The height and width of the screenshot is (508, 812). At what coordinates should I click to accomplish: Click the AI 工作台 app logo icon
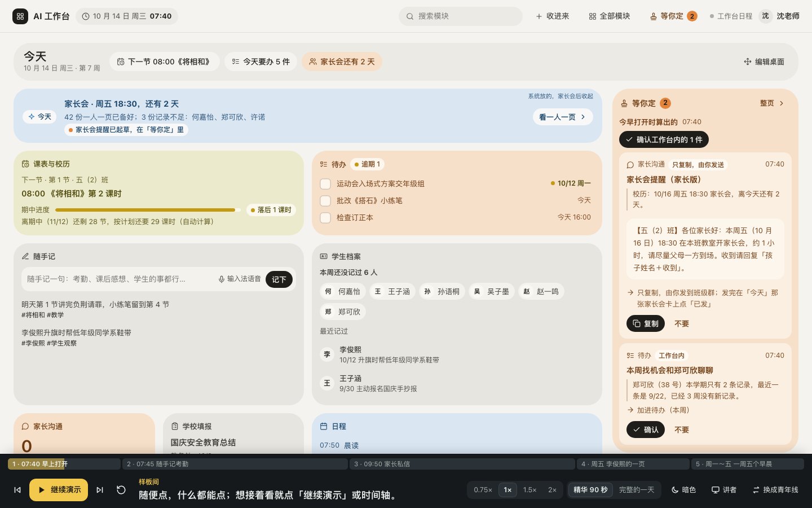(x=20, y=16)
